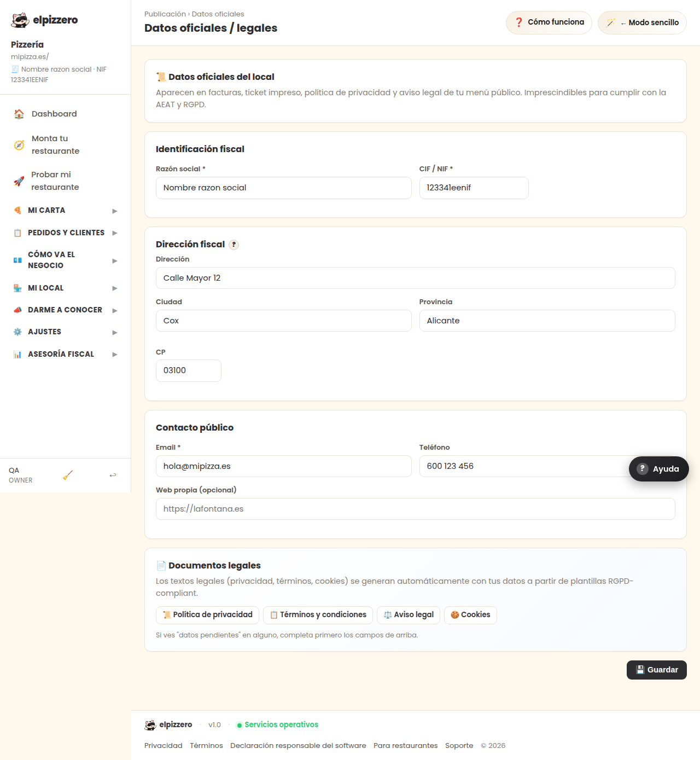The width and height of the screenshot is (700, 760).
Task: Click the shop icon beside MI LOCAL
Action: [17, 288]
